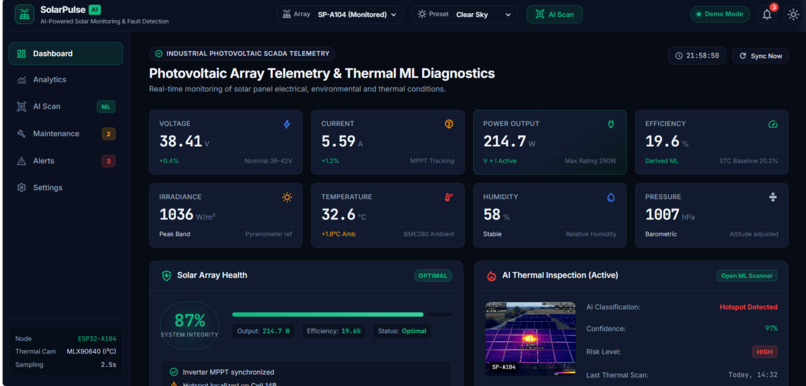The width and height of the screenshot is (806, 386).
Task: Click the Current card orange icon
Action: point(449,124)
